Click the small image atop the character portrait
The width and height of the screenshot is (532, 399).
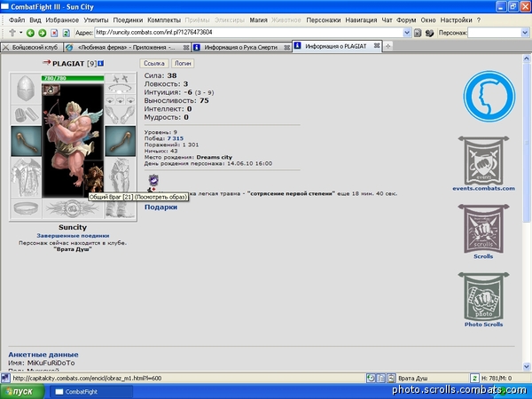point(51,90)
